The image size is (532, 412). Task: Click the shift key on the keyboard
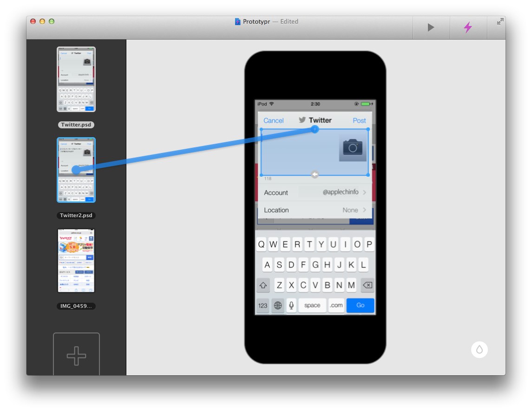pos(263,286)
